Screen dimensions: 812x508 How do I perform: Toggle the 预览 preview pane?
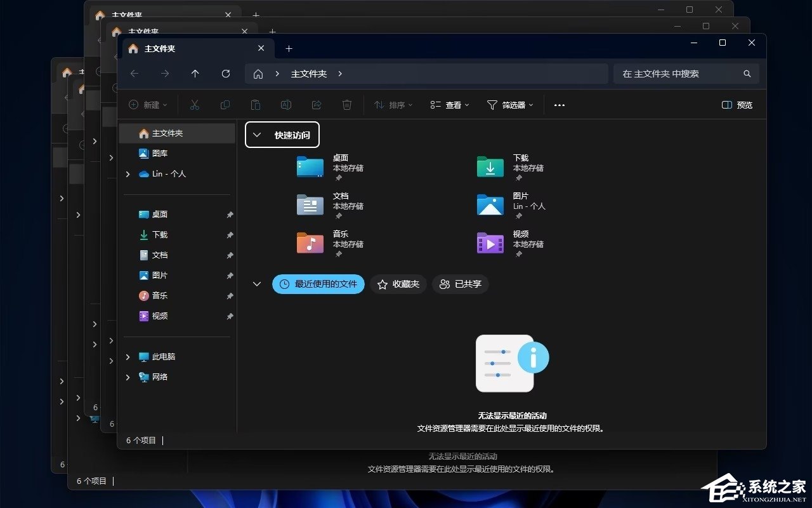pos(737,105)
